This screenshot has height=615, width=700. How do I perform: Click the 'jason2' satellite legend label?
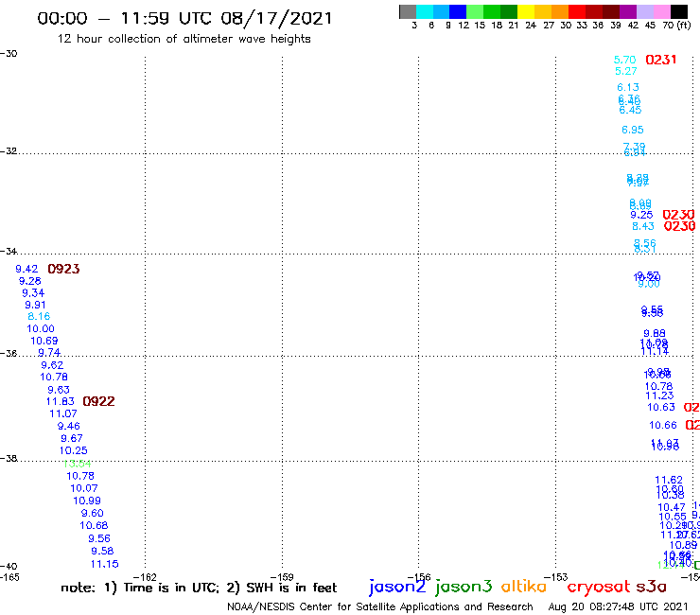tap(397, 587)
